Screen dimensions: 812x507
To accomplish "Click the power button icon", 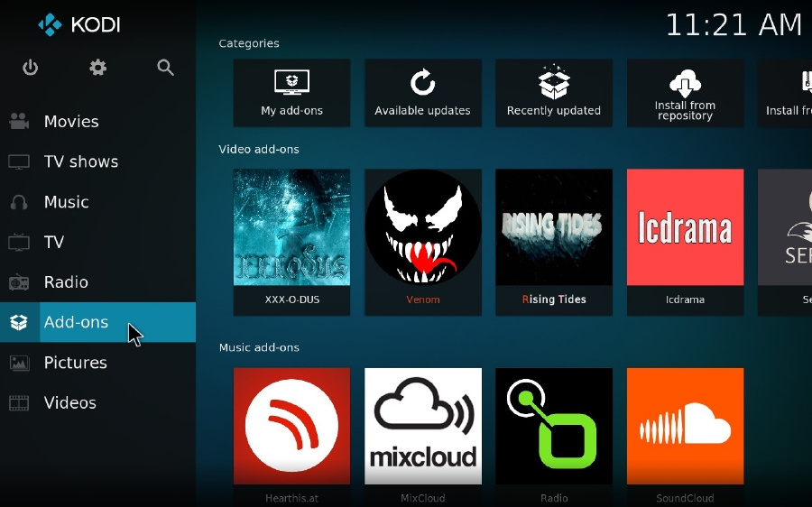I will coord(30,68).
